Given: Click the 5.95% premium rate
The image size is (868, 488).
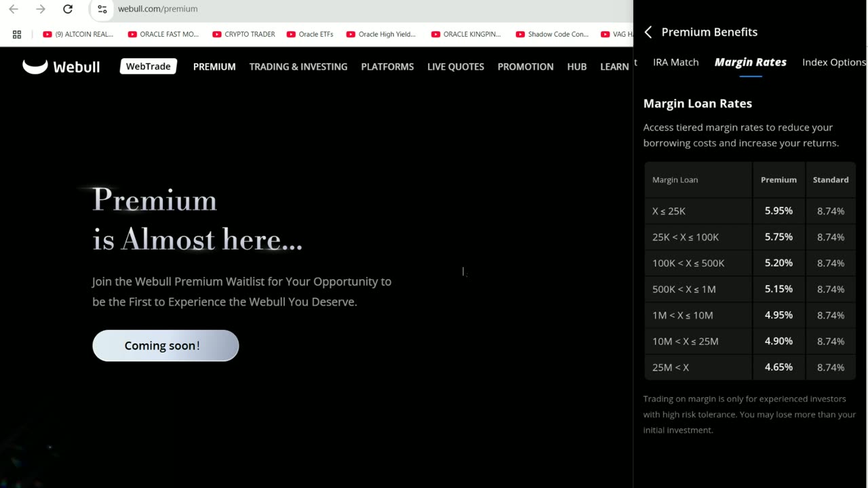Looking at the screenshot, I should 778,211.
